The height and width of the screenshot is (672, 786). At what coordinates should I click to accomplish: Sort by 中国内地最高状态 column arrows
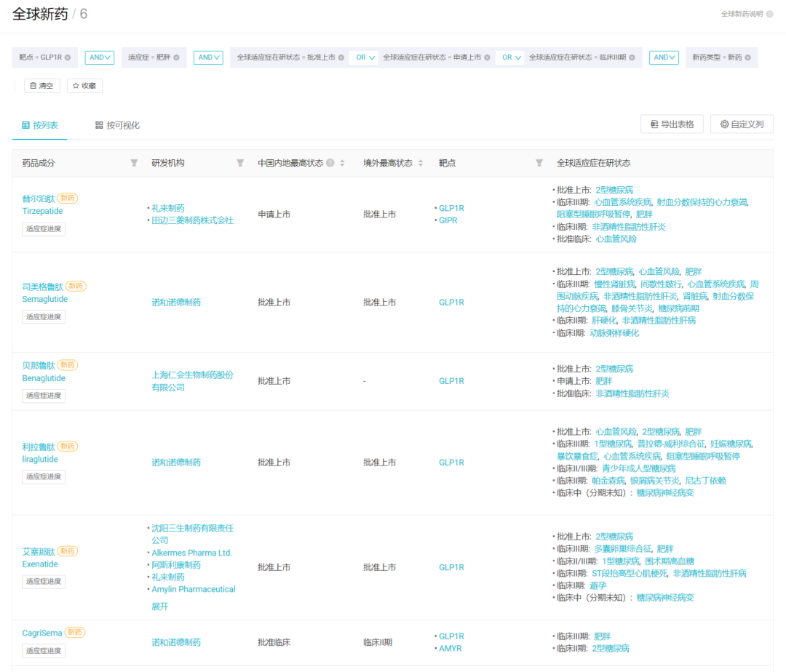342,163
